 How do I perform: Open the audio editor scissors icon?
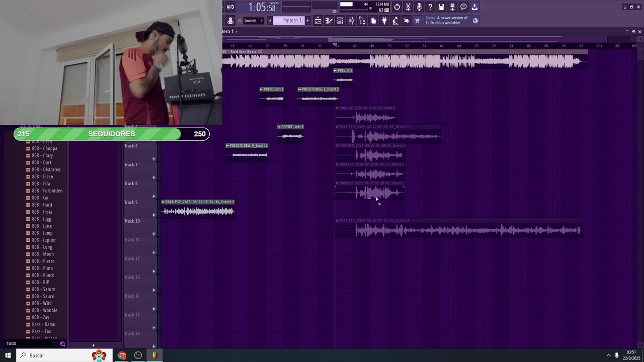(x=408, y=7)
